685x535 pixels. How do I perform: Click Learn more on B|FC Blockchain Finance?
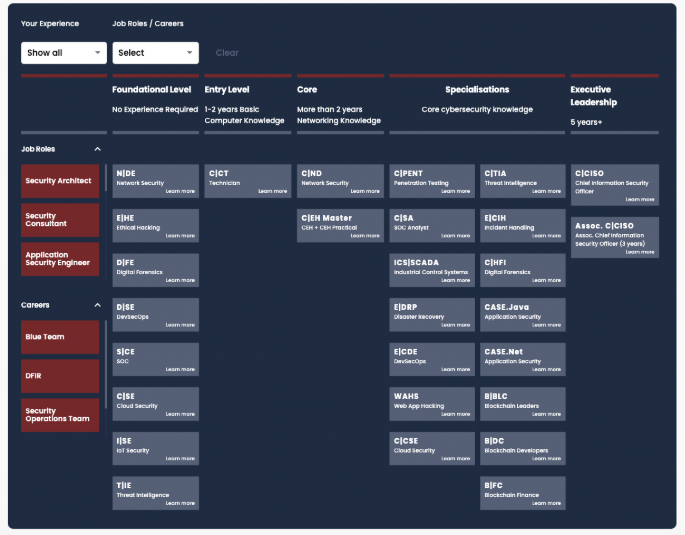546,503
